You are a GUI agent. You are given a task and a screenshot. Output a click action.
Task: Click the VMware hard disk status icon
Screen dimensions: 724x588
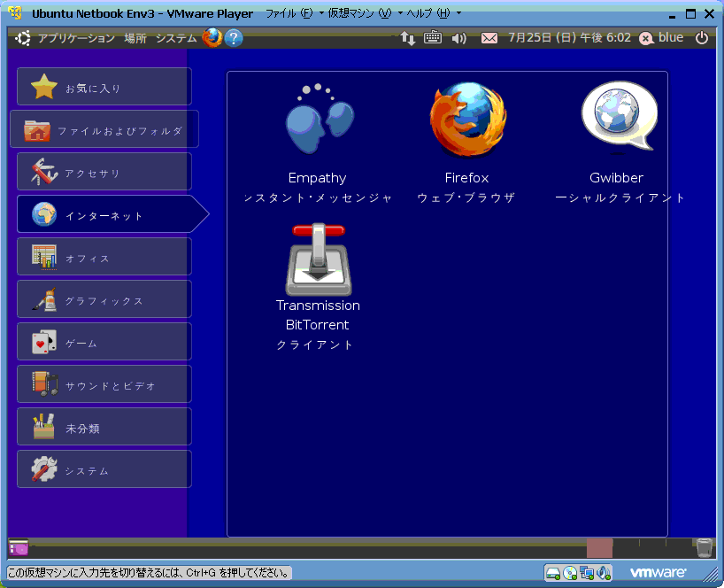click(x=552, y=573)
